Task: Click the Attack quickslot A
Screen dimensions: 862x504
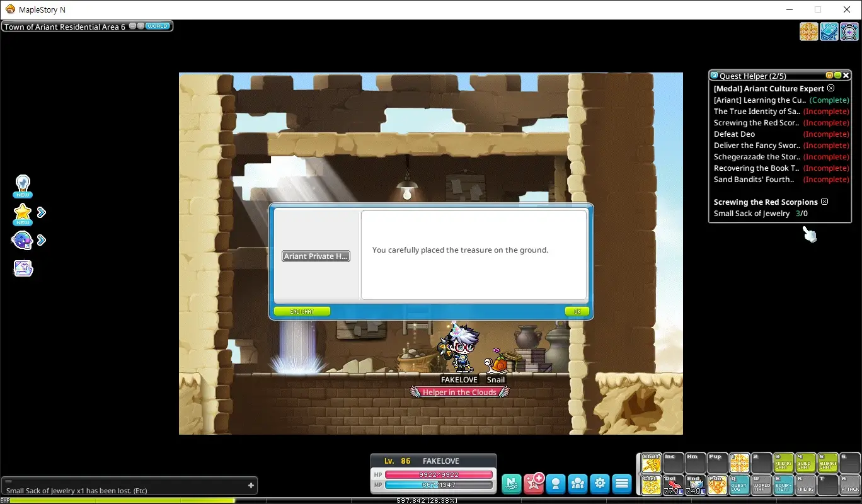Action: [850, 484]
